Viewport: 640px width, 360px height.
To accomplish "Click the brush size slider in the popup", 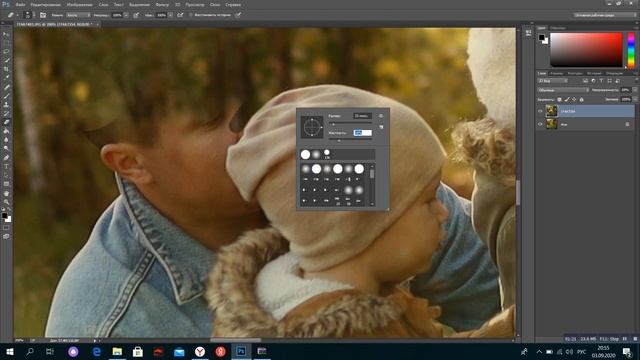I will tap(351, 123).
